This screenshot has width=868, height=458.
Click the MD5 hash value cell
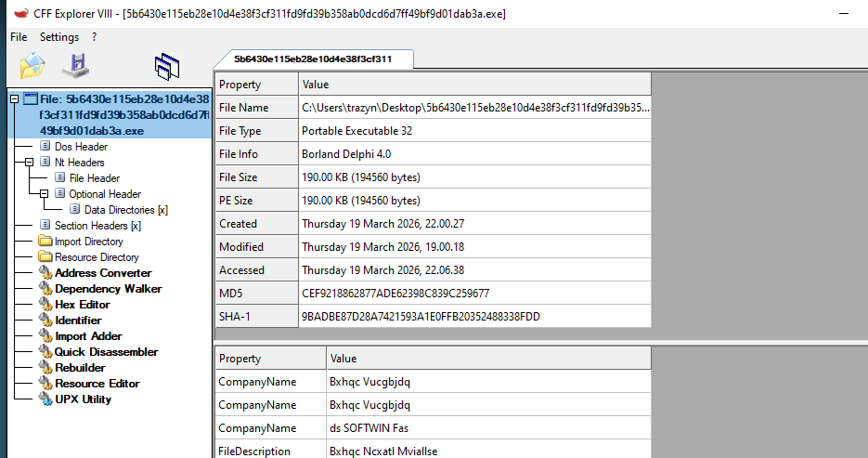point(395,294)
